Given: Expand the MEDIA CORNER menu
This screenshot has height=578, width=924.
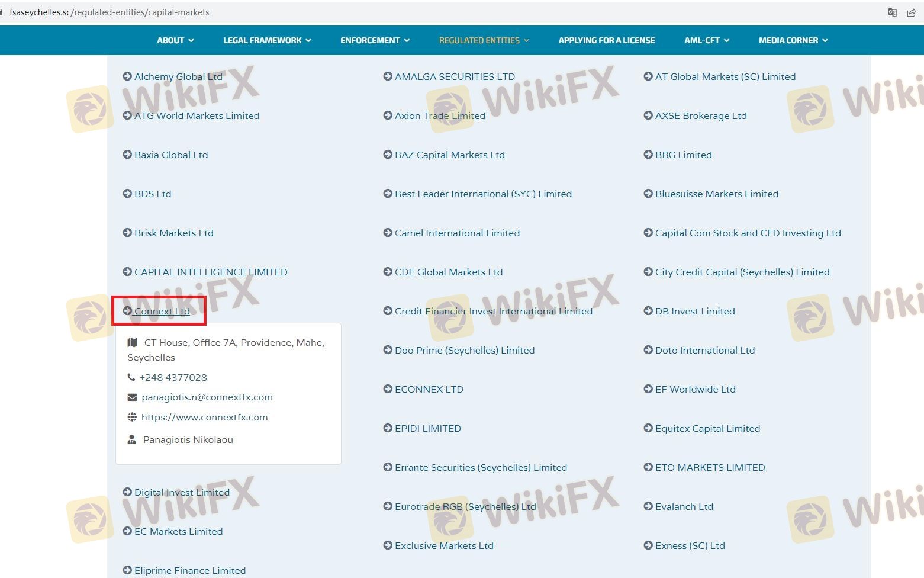Looking at the screenshot, I should tap(793, 40).
